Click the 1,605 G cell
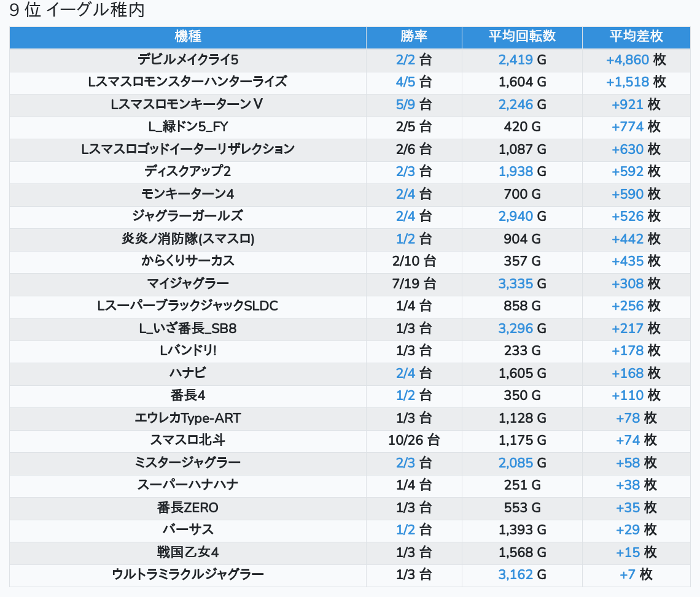Screen dimensions: 700x597 [522, 373]
